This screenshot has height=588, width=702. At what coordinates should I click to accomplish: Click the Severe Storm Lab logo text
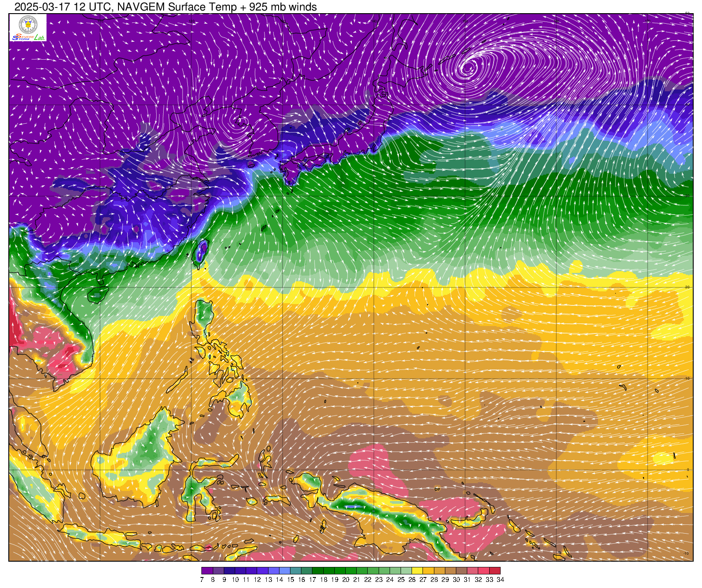coord(28,37)
